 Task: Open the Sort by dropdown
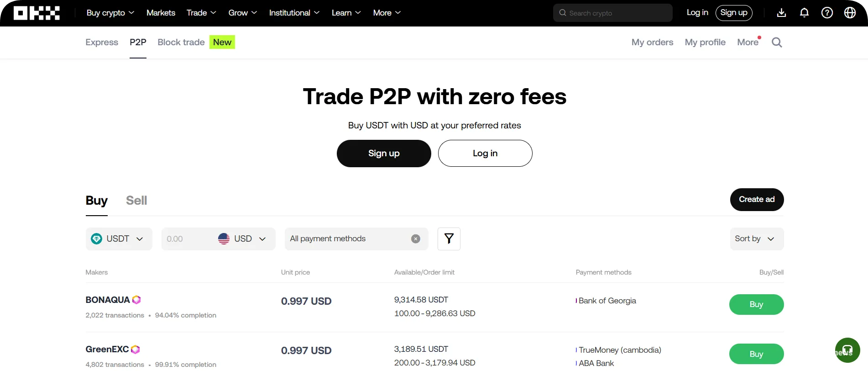pyautogui.click(x=756, y=238)
